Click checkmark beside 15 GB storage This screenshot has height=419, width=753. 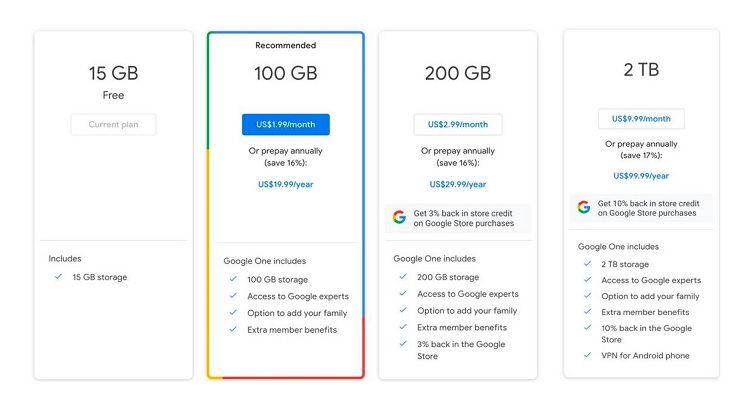59,277
